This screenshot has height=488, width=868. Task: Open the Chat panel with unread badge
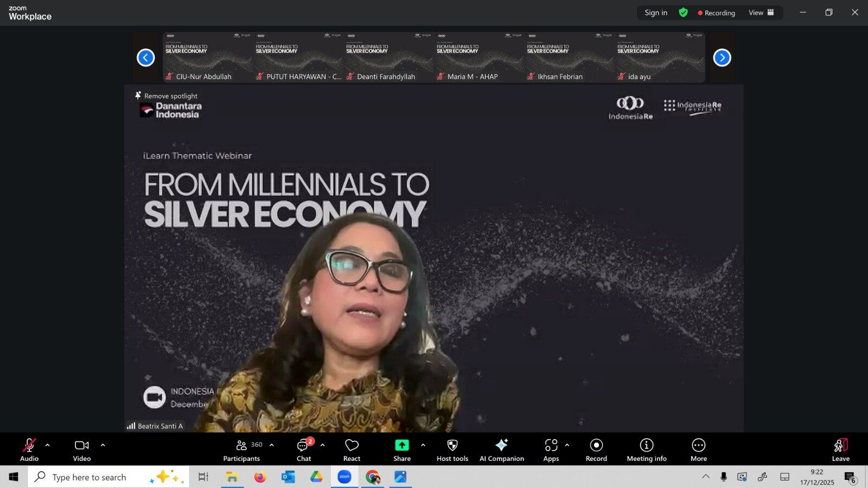tap(303, 450)
